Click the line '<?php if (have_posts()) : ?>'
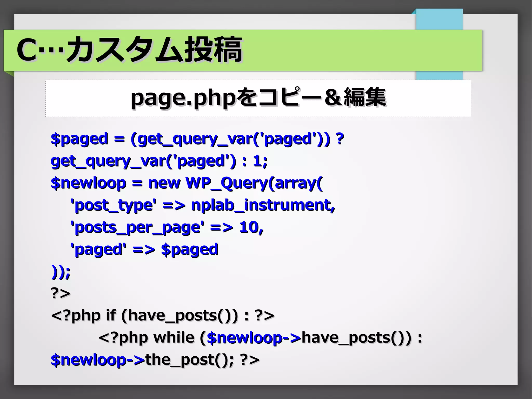This screenshot has width=532, height=399. click(163, 316)
